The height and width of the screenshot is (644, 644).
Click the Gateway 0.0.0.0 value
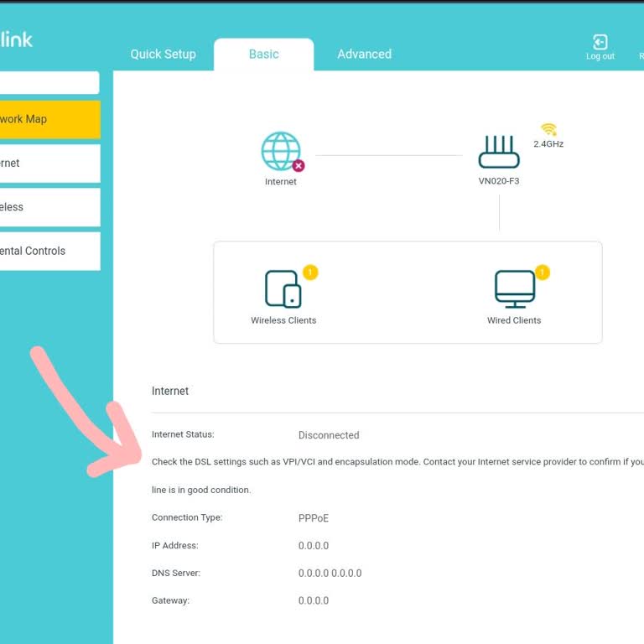click(x=314, y=601)
